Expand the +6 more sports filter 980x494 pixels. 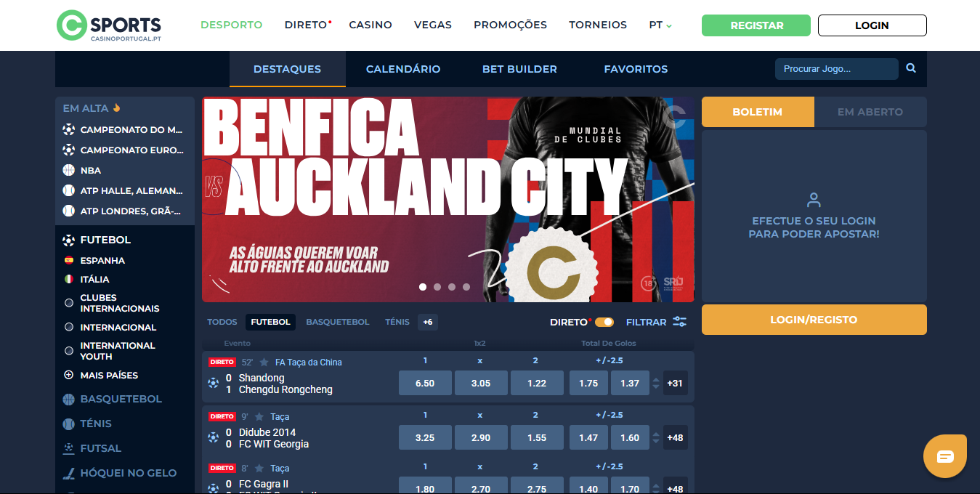[x=428, y=322]
